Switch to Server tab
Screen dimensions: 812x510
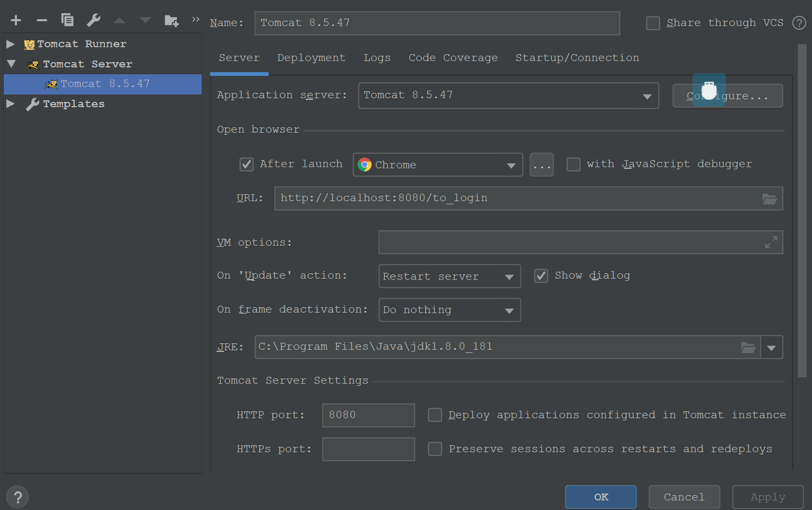click(x=239, y=58)
